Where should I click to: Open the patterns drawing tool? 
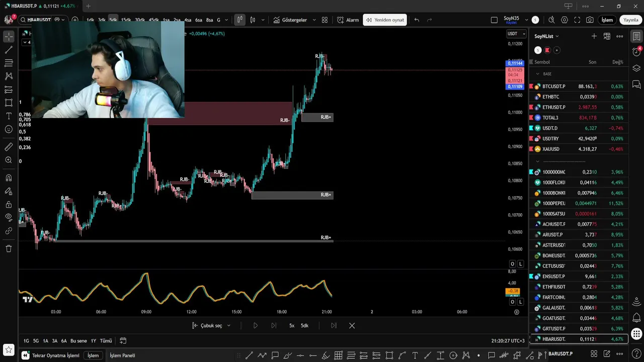point(9,76)
